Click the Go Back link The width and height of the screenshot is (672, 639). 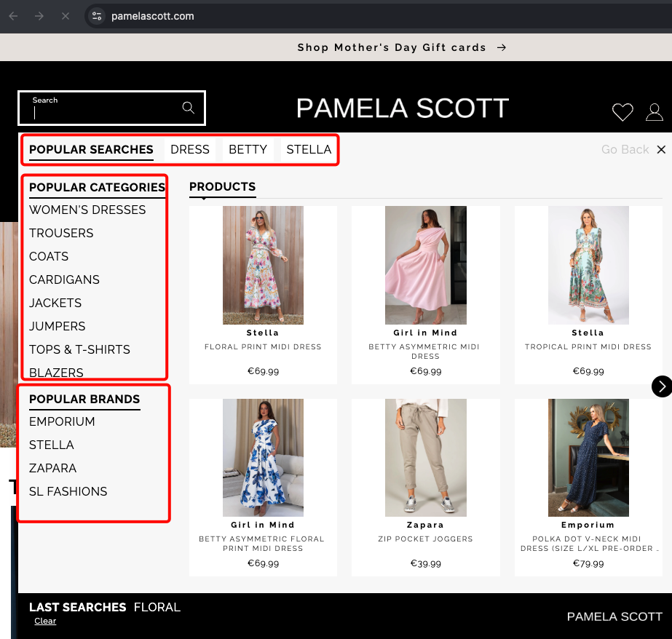625,149
